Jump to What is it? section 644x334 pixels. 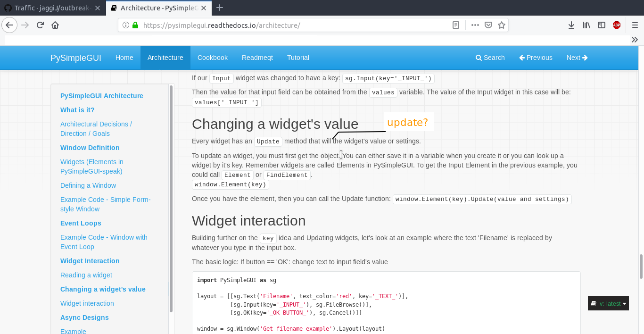pyautogui.click(x=77, y=110)
